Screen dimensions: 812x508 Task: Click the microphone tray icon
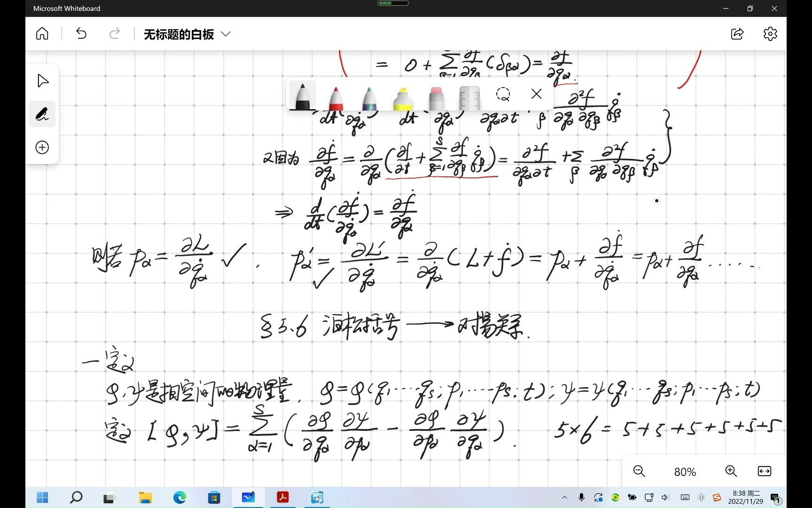[581, 498]
